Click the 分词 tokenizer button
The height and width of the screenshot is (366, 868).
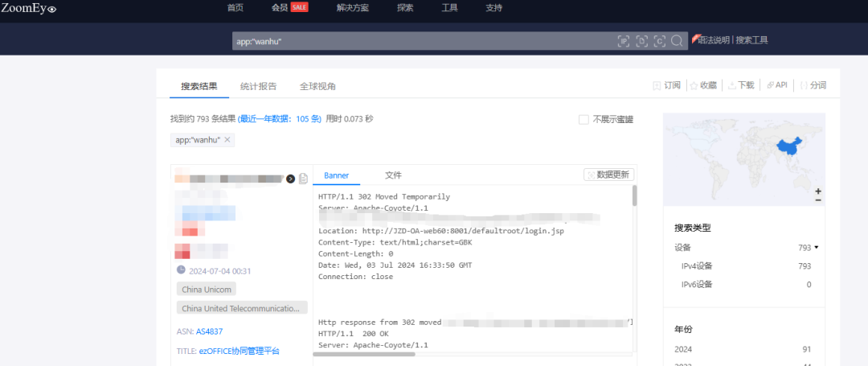pyautogui.click(x=813, y=85)
